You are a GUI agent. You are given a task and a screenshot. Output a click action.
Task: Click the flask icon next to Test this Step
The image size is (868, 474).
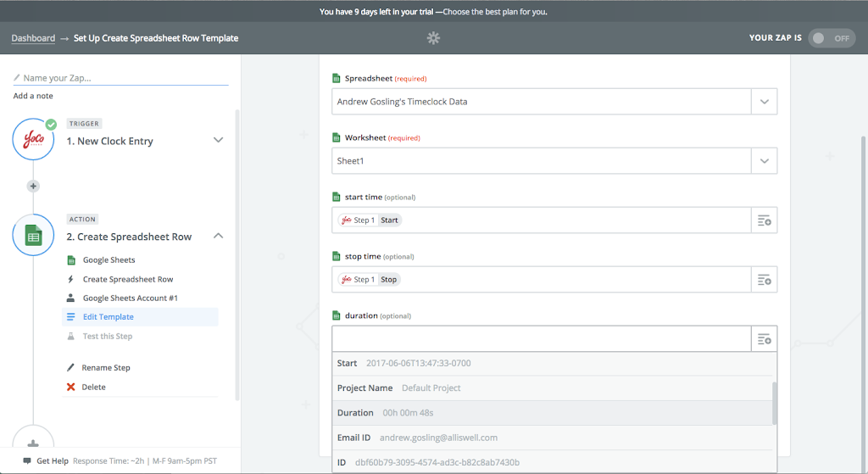[x=71, y=336]
